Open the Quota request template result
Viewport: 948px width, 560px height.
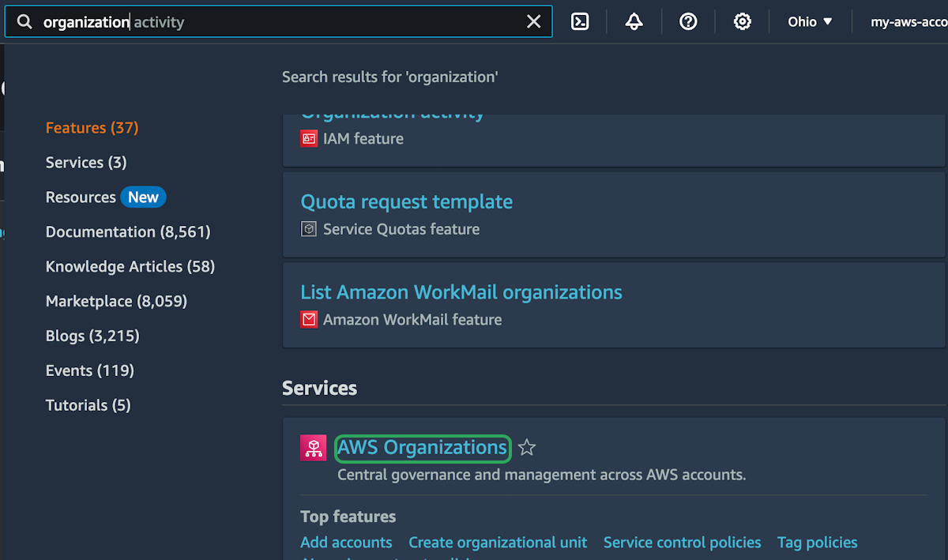tap(407, 202)
